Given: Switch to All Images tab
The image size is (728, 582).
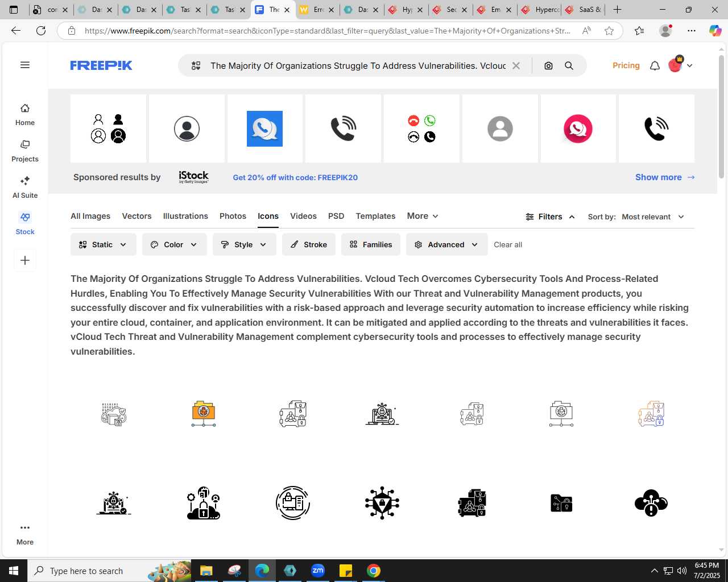Looking at the screenshot, I should pos(90,216).
